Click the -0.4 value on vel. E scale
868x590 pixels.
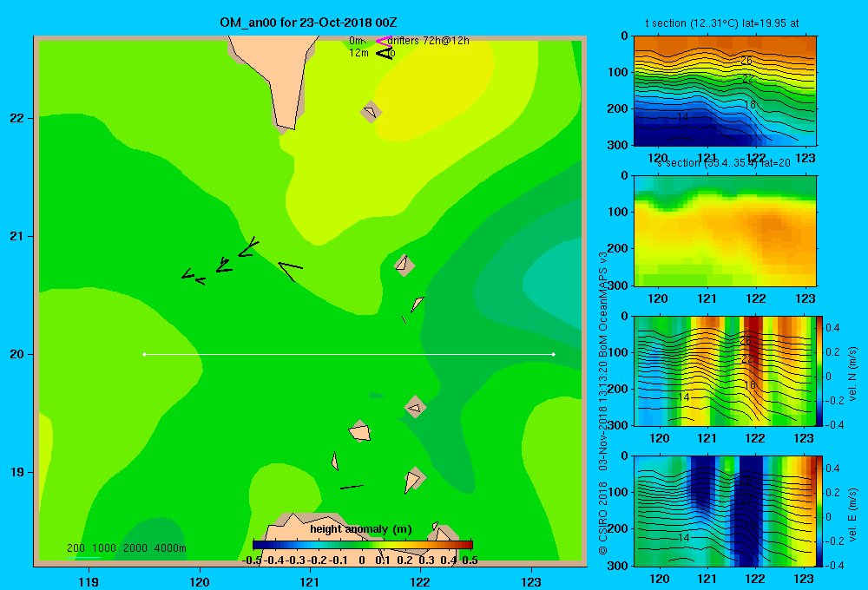click(x=834, y=565)
